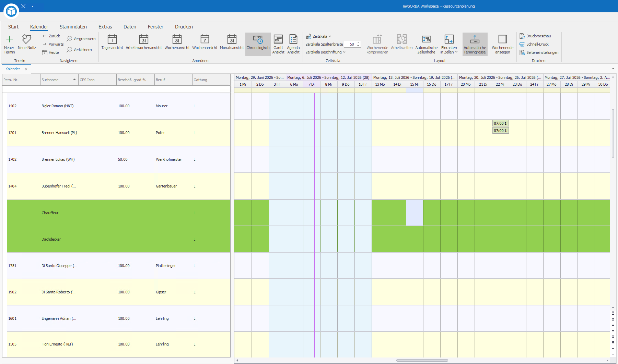Open the Gantt Ansicht view
Screen dimensions: 618x364
tap(278, 44)
